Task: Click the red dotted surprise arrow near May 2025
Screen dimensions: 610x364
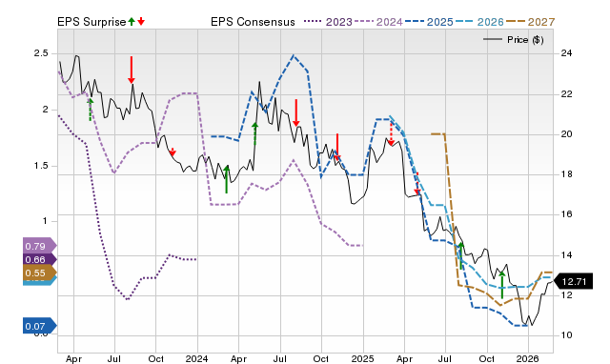Action: point(417,183)
